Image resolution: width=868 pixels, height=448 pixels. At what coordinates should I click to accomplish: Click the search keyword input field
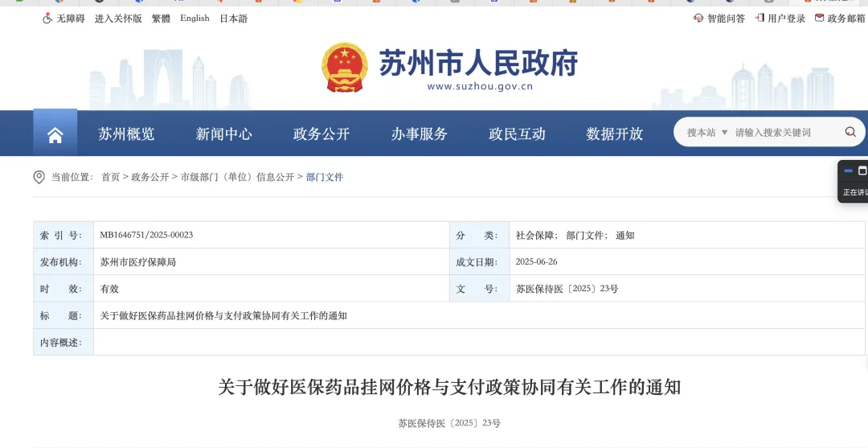[x=784, y=133]
